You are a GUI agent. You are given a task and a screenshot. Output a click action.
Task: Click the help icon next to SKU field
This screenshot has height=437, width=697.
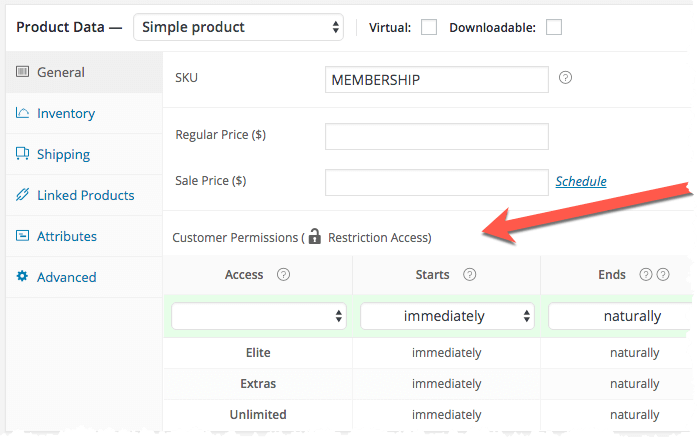565,78
